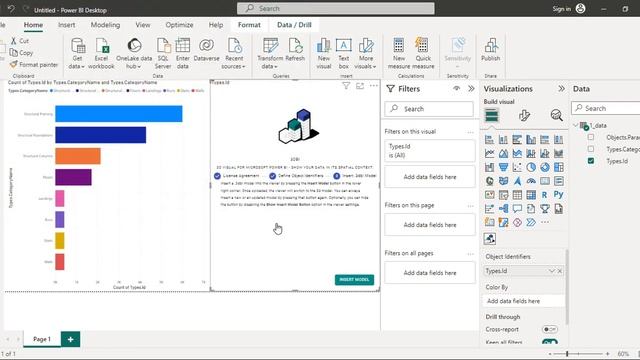
Task: Click focus mode icon on 3D visual
Action: pyautogui.click(x=360, y=86)
